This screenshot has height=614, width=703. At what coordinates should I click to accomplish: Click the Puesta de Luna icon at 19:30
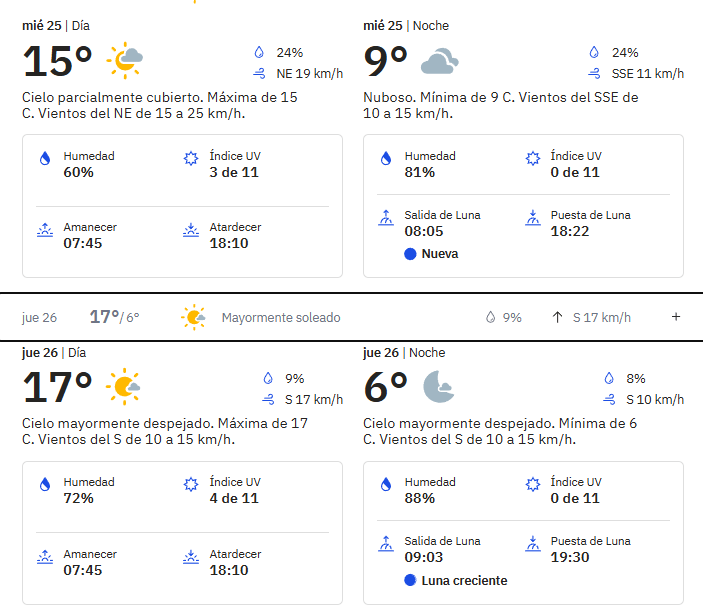(x=533, y=544)
